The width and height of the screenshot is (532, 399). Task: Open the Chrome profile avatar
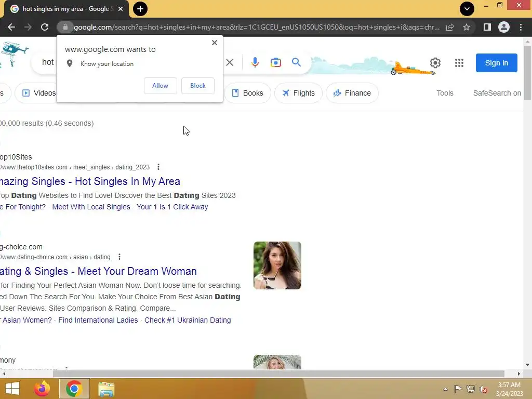click(x=504, y=27)
